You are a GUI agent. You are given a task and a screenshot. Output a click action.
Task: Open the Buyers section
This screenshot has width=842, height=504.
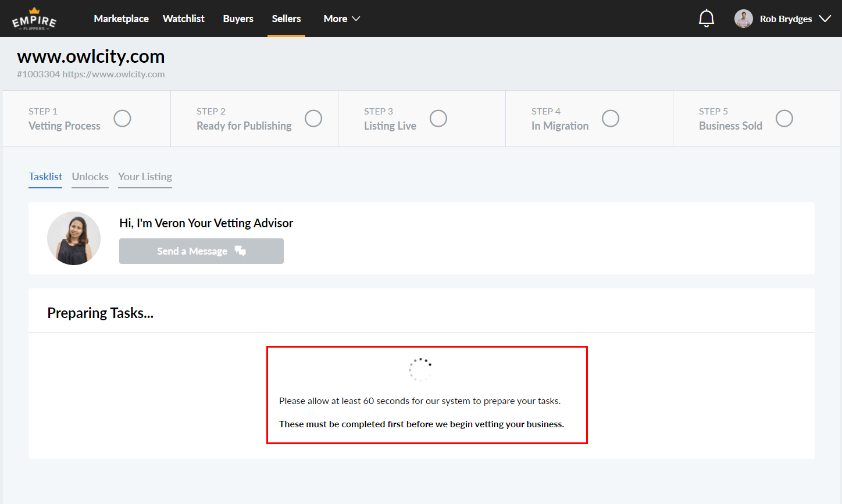238,19
